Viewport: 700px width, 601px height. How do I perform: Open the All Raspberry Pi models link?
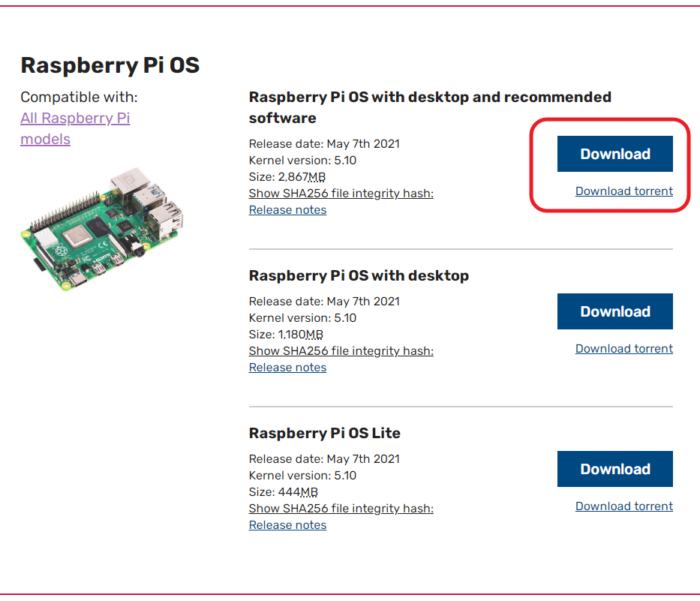75,128
